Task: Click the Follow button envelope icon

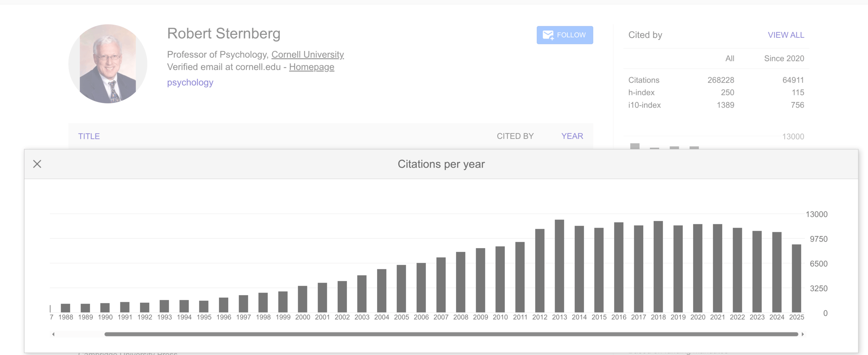Action: (548, 35)
